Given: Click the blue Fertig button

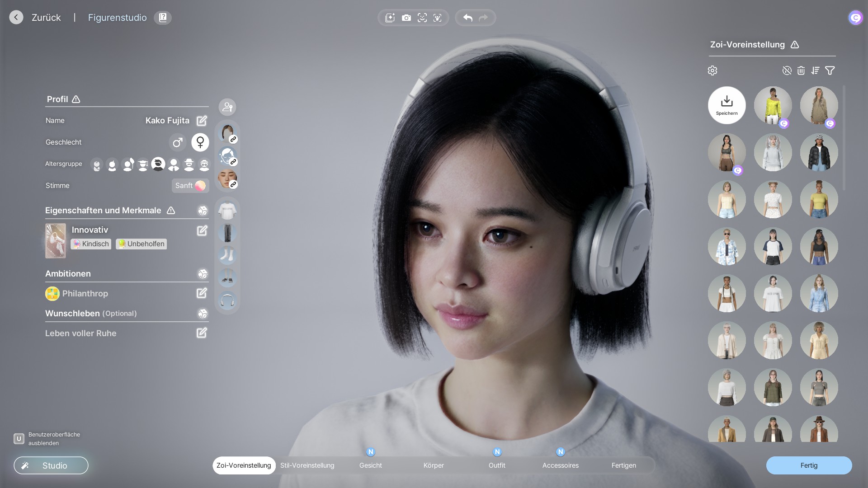Looking at the screenshot, I should click(809, 465).
